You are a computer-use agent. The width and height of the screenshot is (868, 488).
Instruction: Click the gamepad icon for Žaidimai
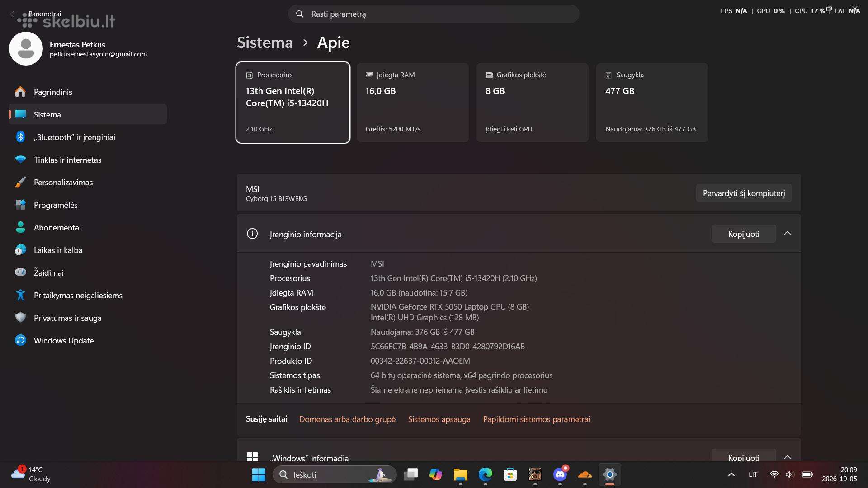click(x=20, y=272)
